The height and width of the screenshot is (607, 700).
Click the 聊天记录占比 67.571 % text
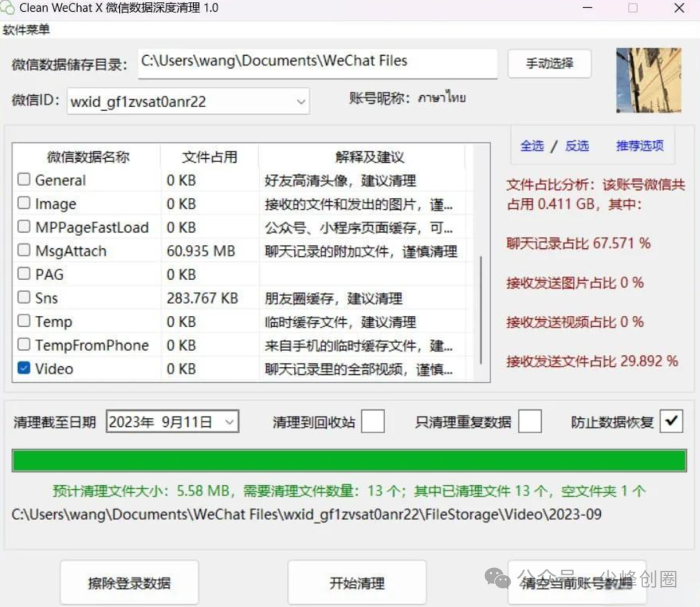tap(578, 243)
